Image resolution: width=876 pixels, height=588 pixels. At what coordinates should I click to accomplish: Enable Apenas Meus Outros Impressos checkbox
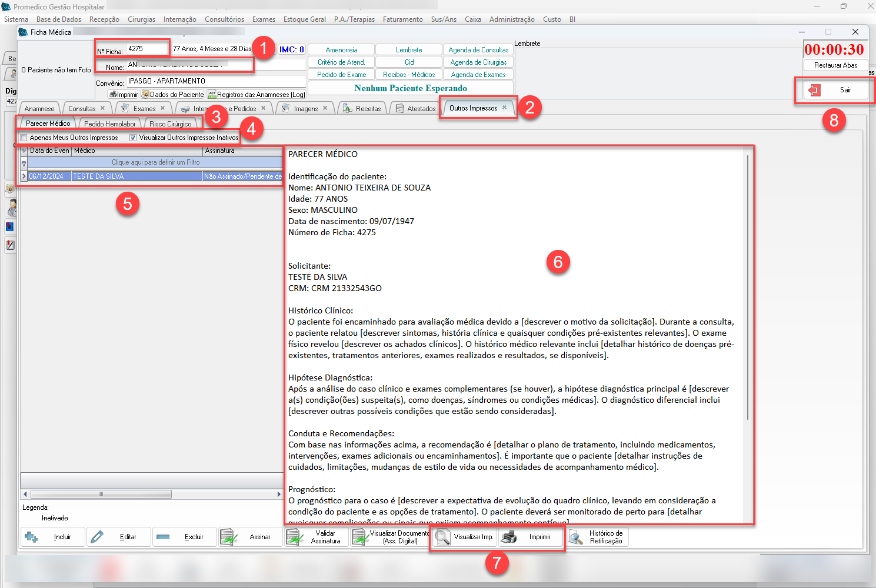coord(24,138)
